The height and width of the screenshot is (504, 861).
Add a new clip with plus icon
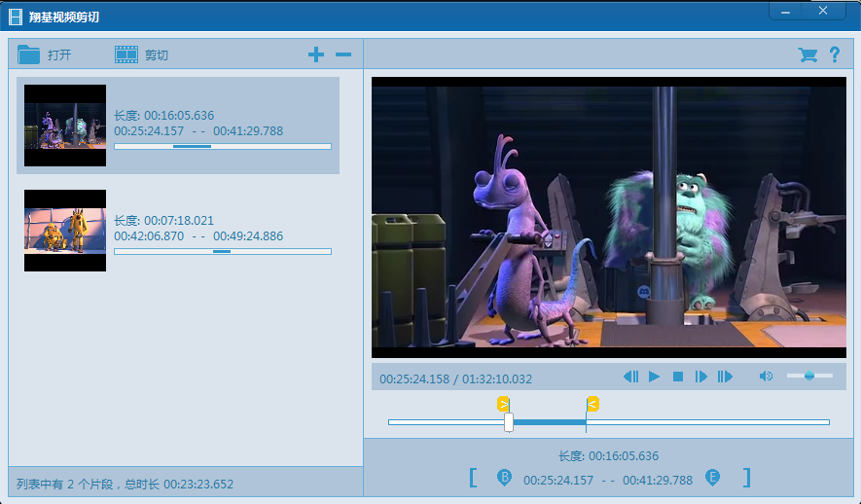(315, 55)
